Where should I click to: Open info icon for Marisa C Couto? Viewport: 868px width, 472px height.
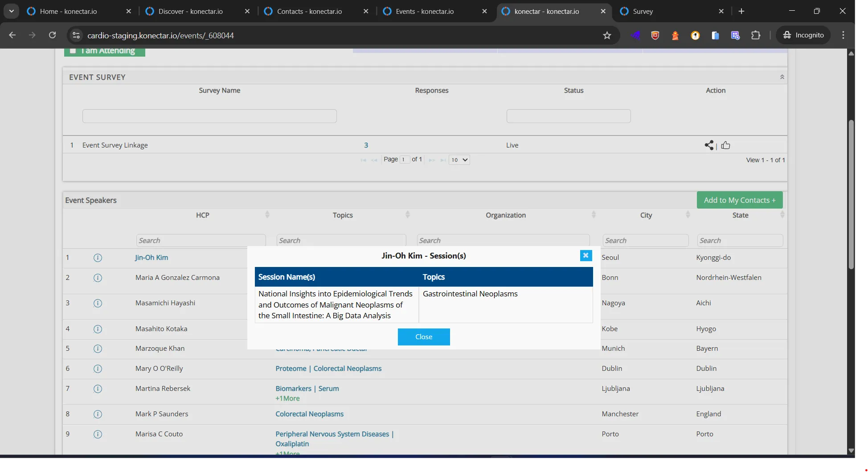(98, 435)
